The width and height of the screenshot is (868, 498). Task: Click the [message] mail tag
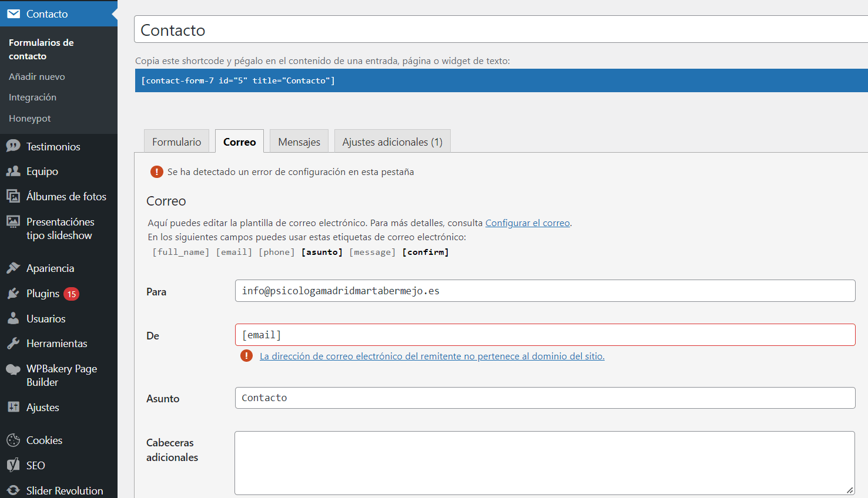click(373, 252)
